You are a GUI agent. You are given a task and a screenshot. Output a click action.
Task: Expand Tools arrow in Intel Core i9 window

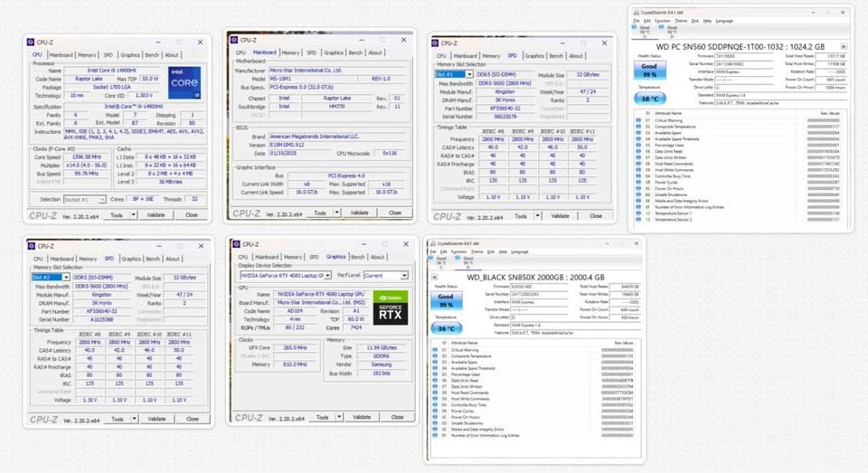[x=134, y=215]
